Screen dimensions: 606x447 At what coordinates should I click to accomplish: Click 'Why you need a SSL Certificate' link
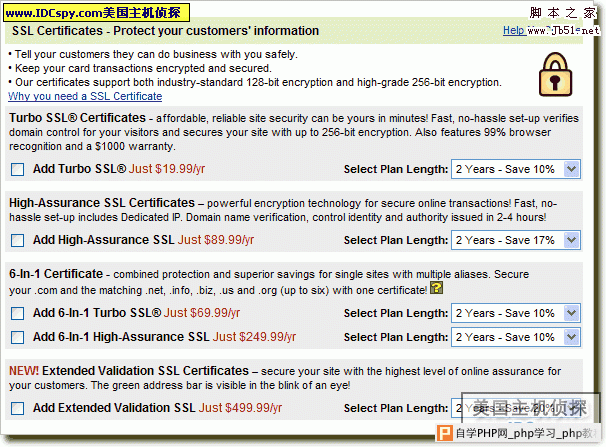click(85, 97)
